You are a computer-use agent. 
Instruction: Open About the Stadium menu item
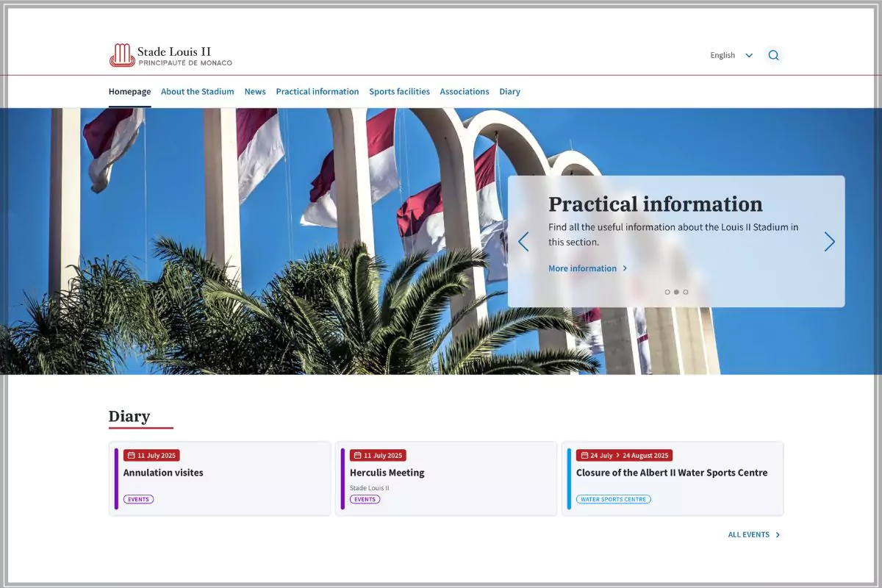pos(198,92)
